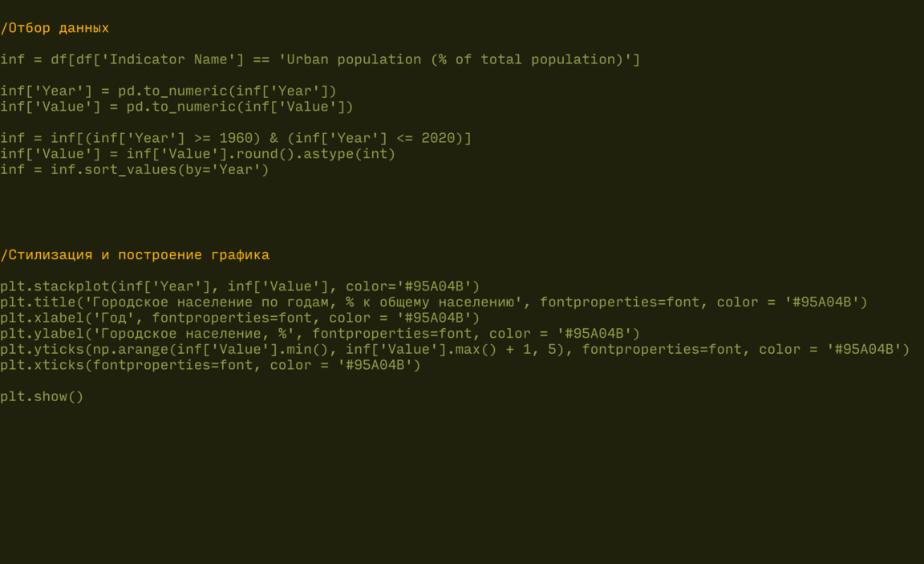This screenshot has width=924, height=564.
Task: Click the 'Год' string in plt.xlabel
Action: click(x=114, y=318)
